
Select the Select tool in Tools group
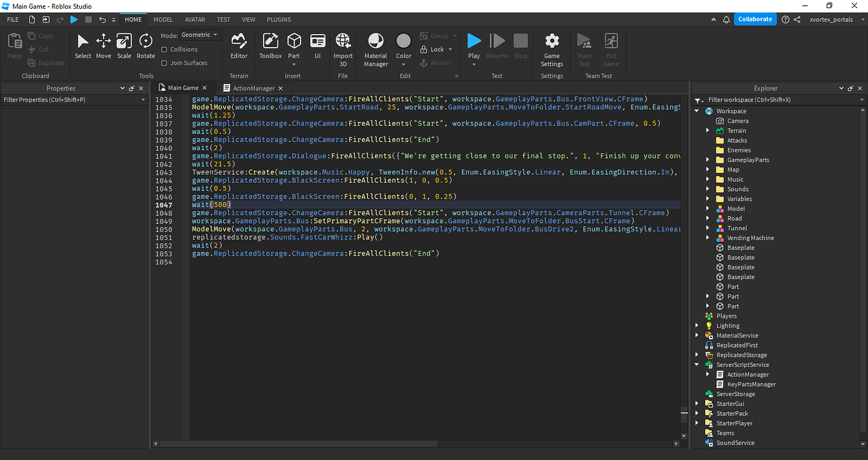(x=83, y=47)
